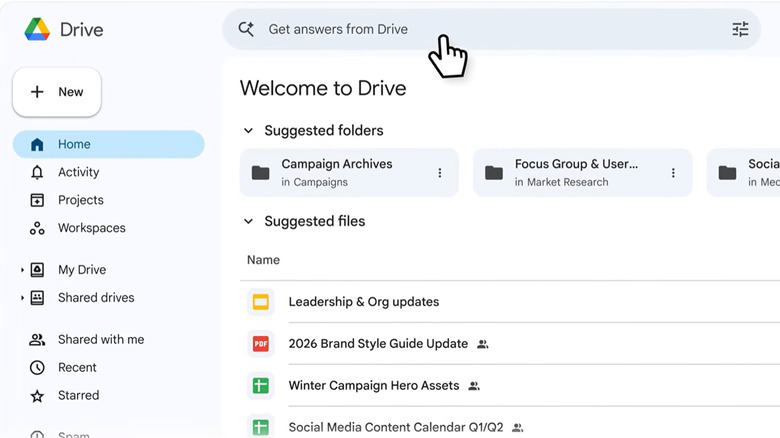Open Shared with me

coord(101,339)
